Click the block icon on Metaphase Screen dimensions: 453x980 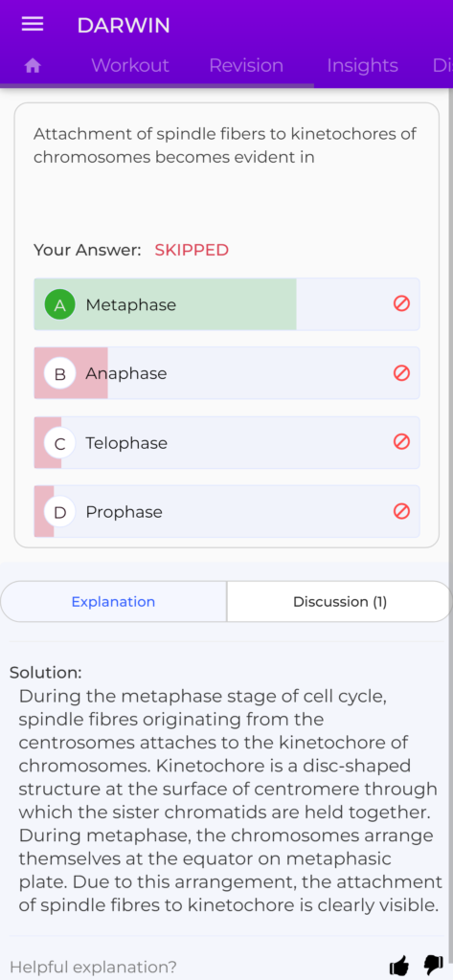click(x=401, y=303)
